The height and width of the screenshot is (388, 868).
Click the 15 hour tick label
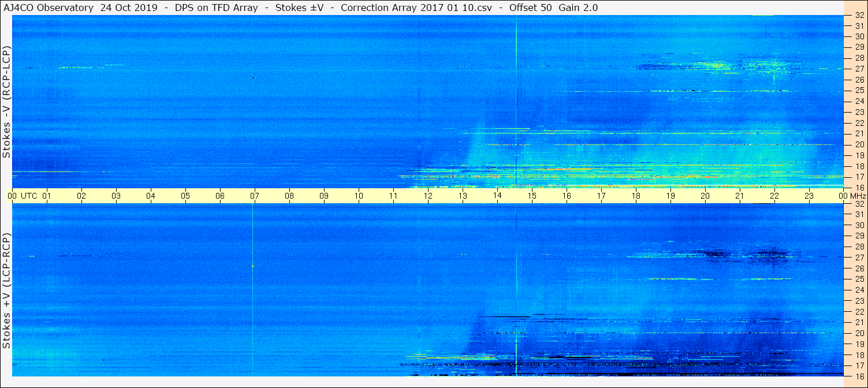tap(532, 196)
